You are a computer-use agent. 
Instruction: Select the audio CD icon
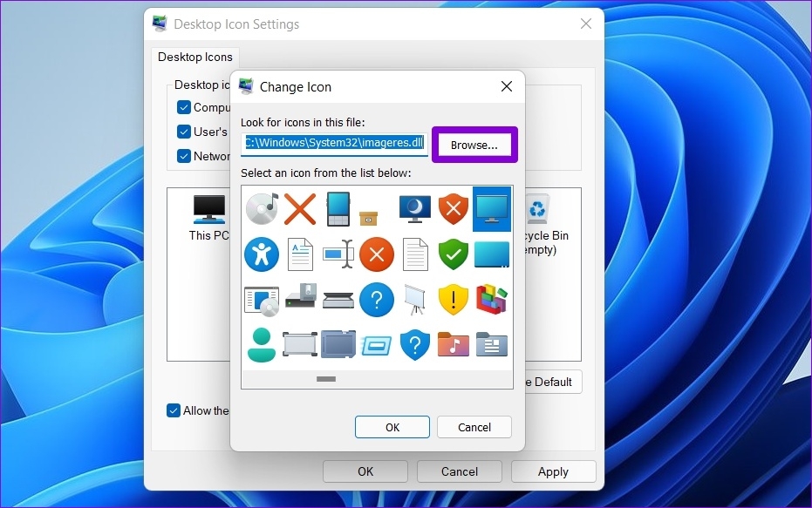[262, 209]
